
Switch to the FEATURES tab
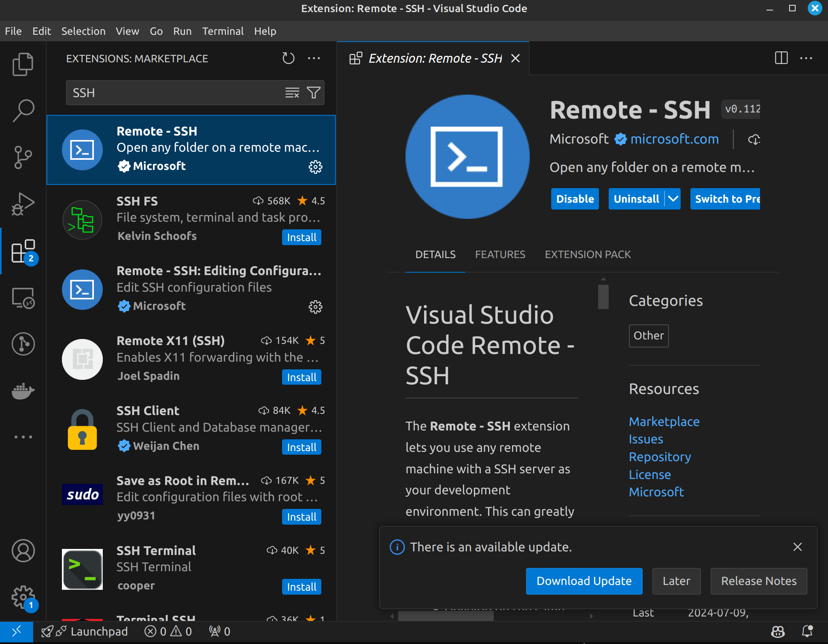[x=500, y=254]
